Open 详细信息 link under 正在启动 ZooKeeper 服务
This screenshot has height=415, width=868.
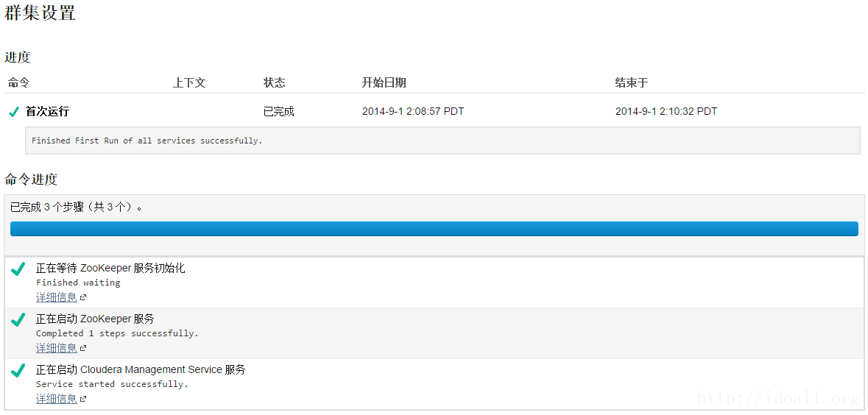click(x=57, y=348)
